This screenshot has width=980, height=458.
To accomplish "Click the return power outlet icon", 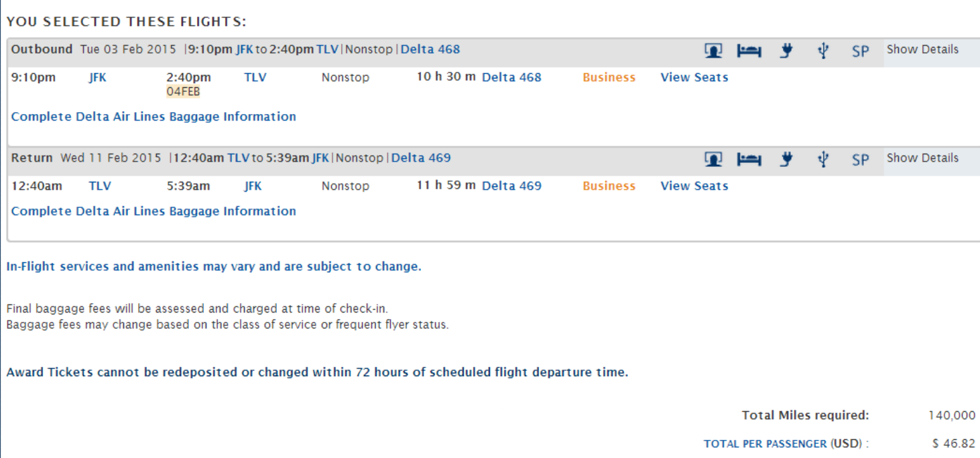I will tap(787, 159).
